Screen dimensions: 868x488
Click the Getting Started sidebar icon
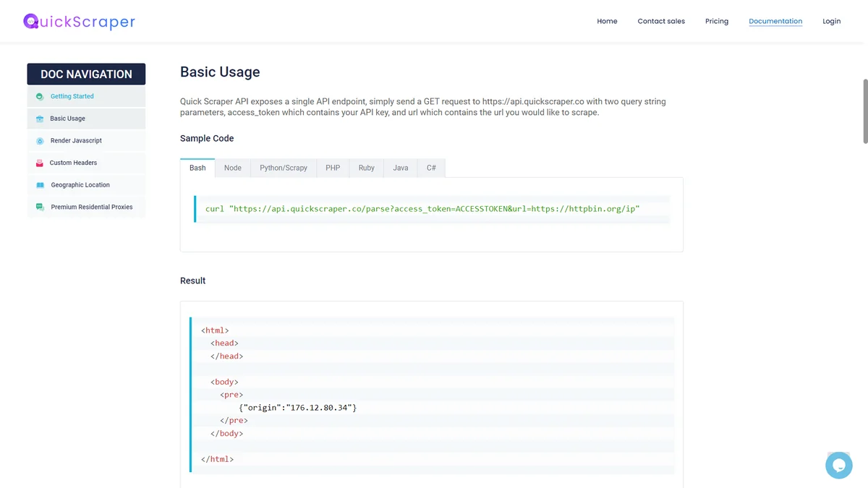click(x=40, y=96)
